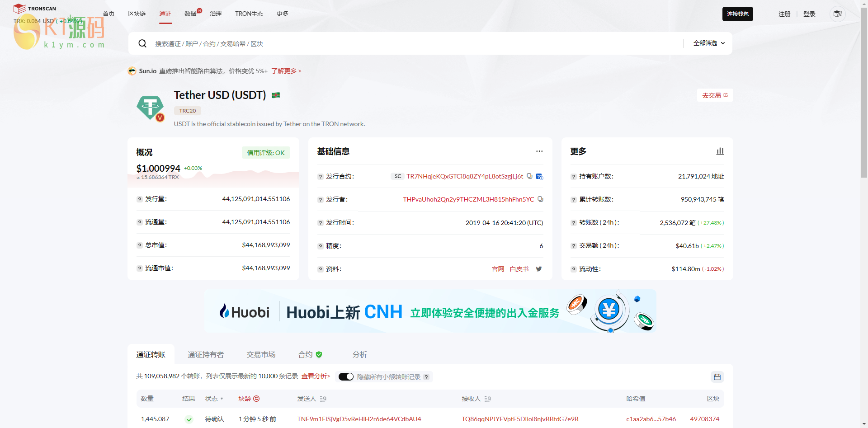Open receiver address TQ86qqNPJYEVptF5Diioi8njvBBtdG7e9B
The image size is (868, 428).
pyautogui.click(x=520, y=419)
